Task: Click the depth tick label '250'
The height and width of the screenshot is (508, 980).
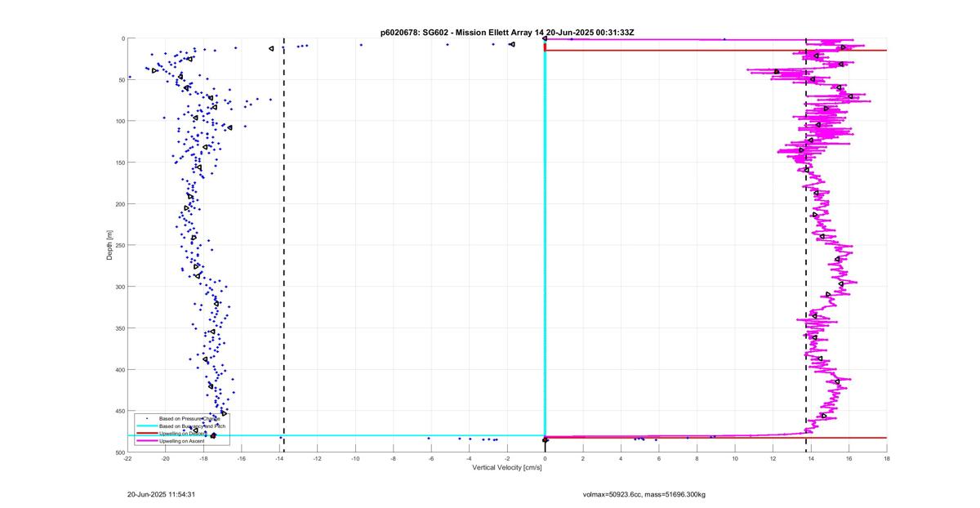Action: coord(119,245)
